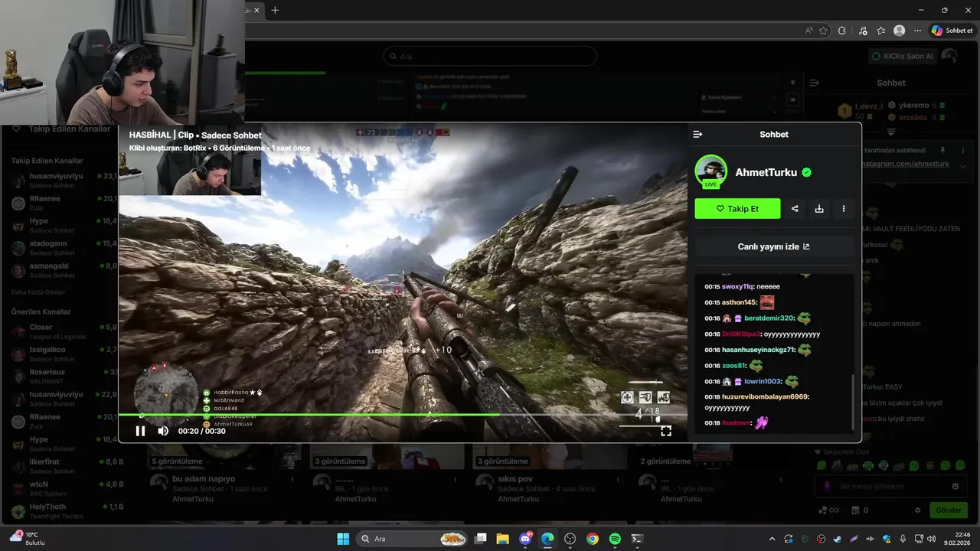This screenshot has height=551, width=980.
Task: Share the clip via share icon
Action: pos(795,208)
